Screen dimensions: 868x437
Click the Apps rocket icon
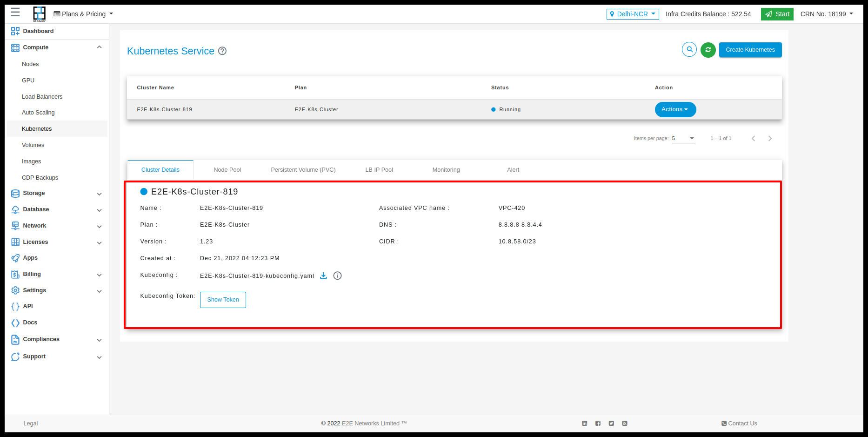(x=15, y=258)
